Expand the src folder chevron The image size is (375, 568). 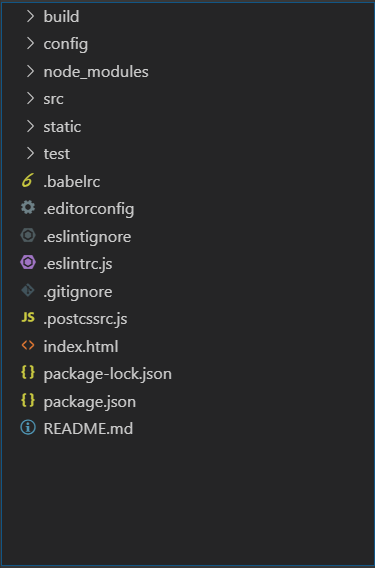click(30, 98)
